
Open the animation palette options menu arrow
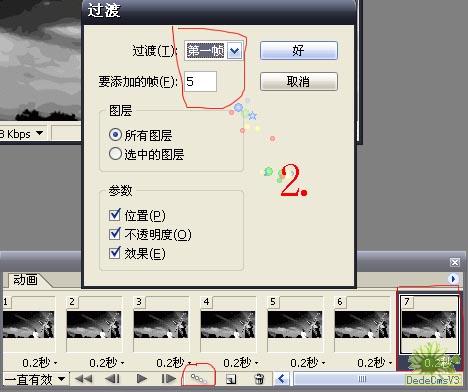click(x=453, y=279)
